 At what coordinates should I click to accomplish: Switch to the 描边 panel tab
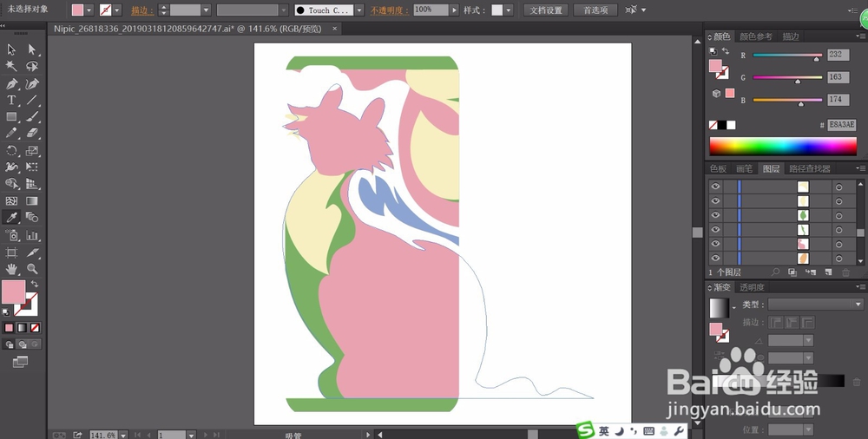[791, 36]
